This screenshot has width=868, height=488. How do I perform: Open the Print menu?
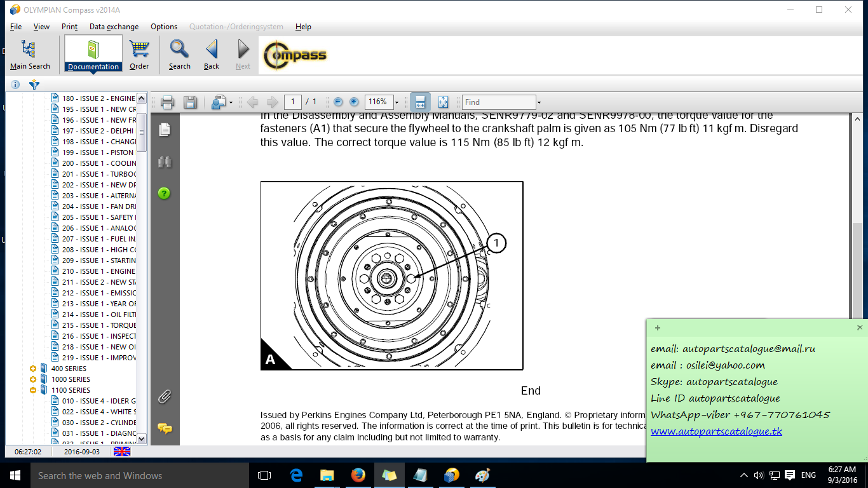(69, 27)
